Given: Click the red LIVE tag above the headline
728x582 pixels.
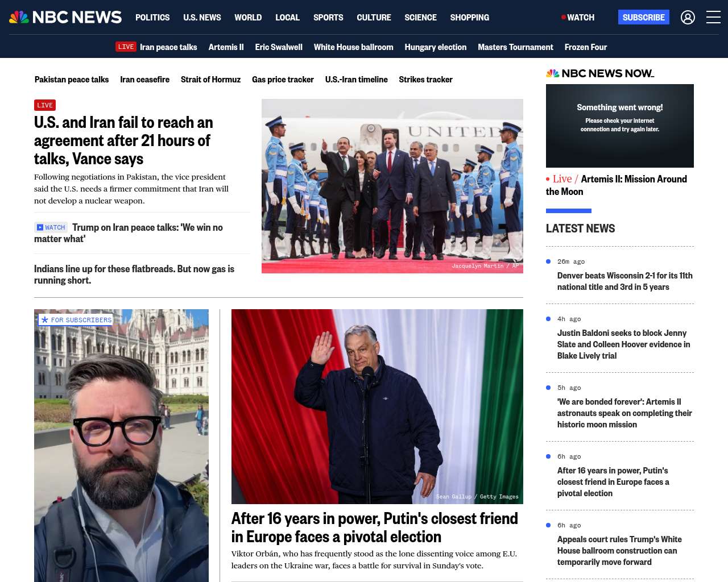Looking at the screenshot, I should [x=45, y=105].
